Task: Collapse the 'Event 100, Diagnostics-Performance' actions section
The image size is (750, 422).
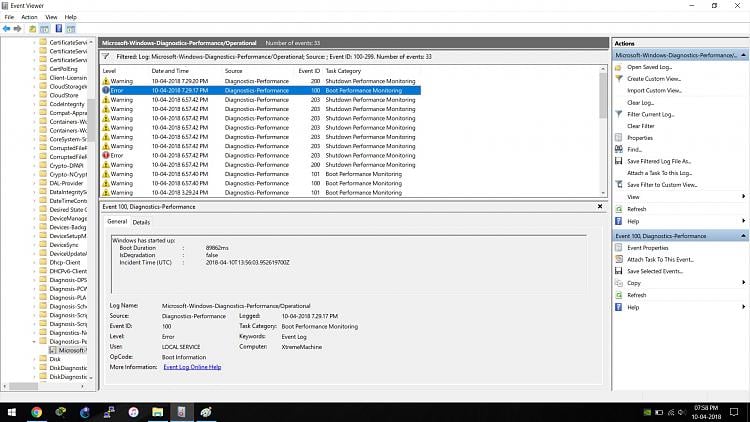Action: [x=743, y=236]
